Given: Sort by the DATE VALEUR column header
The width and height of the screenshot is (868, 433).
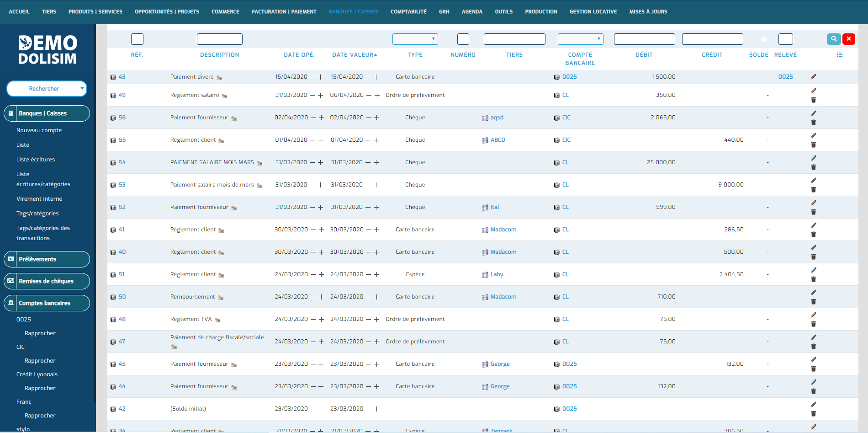Looking at the screenshot, I should click(x=352, y=54).
